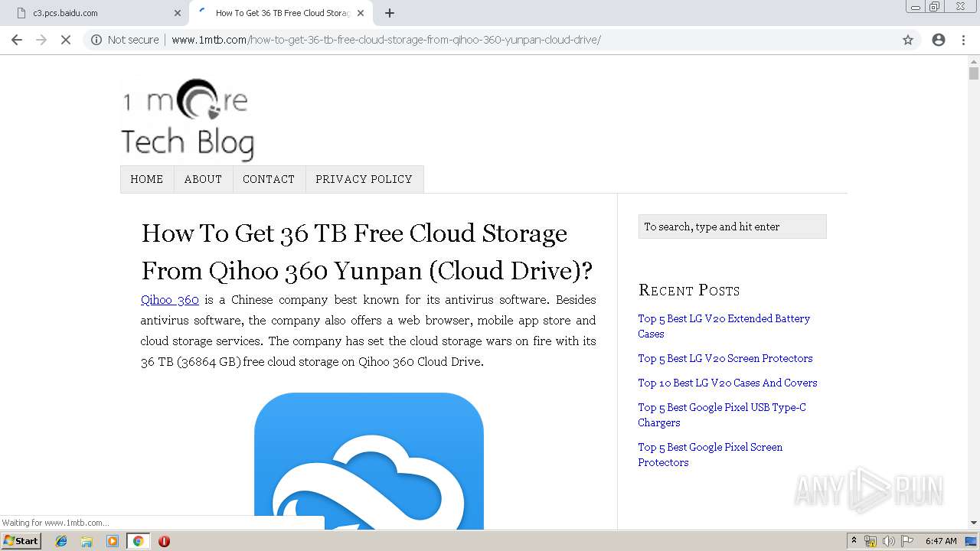
Task: Minimize the Chrome window
Action: 915,7
